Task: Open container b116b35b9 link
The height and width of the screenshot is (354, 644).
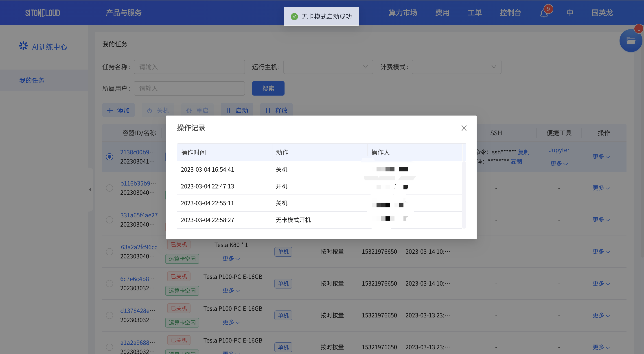Action: pyautogui.click(x=138, y=183)
